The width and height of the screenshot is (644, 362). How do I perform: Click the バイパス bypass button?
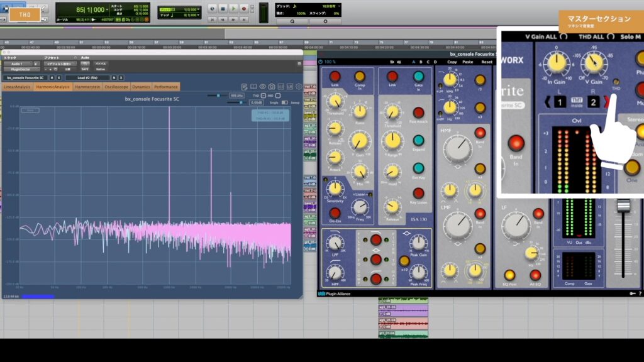point(101,64)
